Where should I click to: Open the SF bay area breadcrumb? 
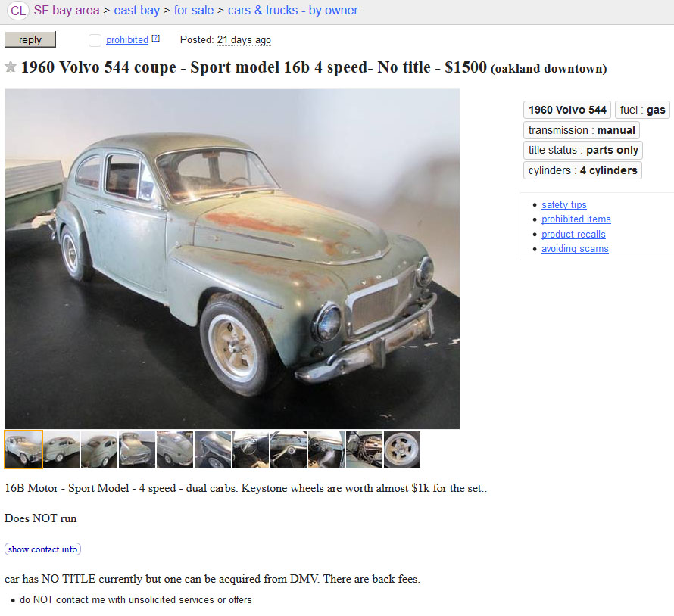[66, 11]
